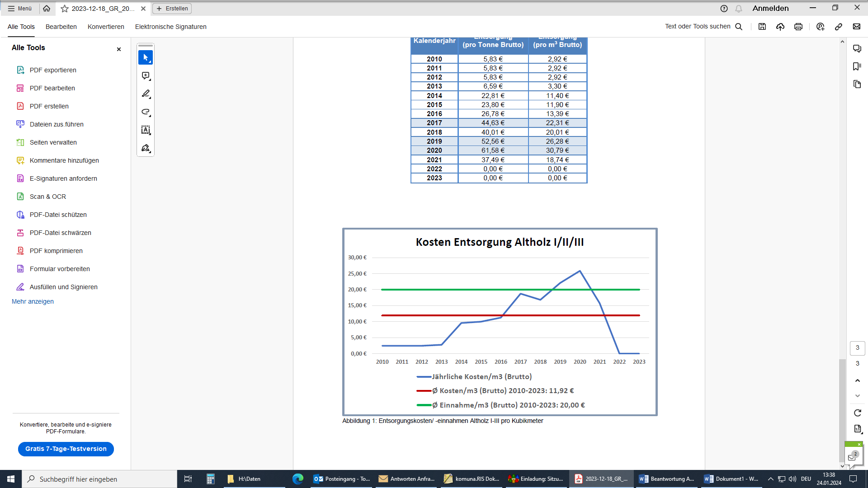
Task: Click Anmelden to sign in
Action: click(x=770, y=9)
